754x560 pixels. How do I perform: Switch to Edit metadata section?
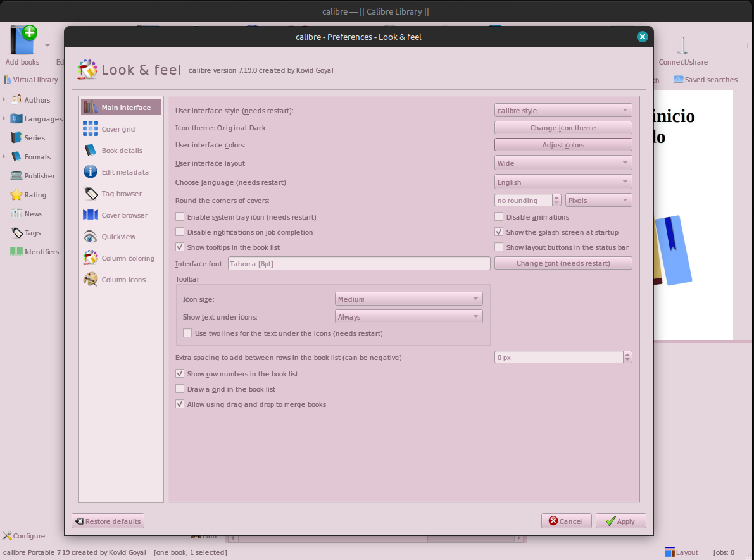121,172
